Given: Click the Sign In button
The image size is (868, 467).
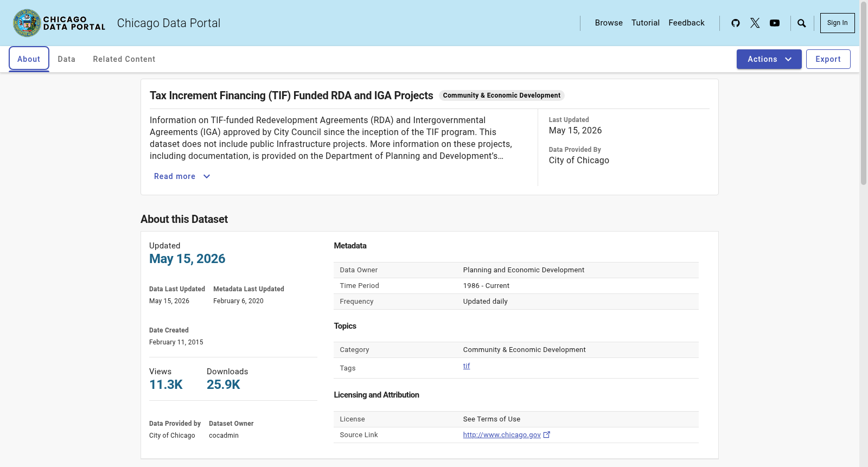Looking at the screenshot, I should [x=837, y=23].
